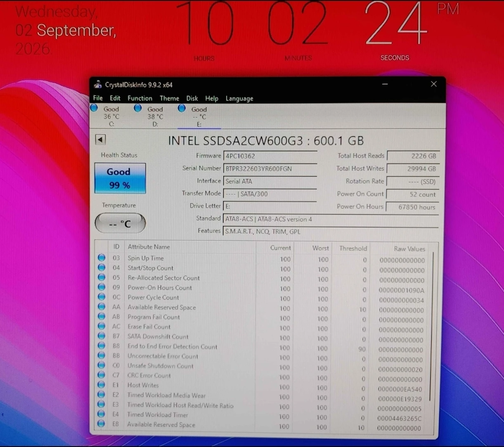Click the status icon for Timed Workload Timer
Viewport: 504px width, 447px height.
coord(101,414)
